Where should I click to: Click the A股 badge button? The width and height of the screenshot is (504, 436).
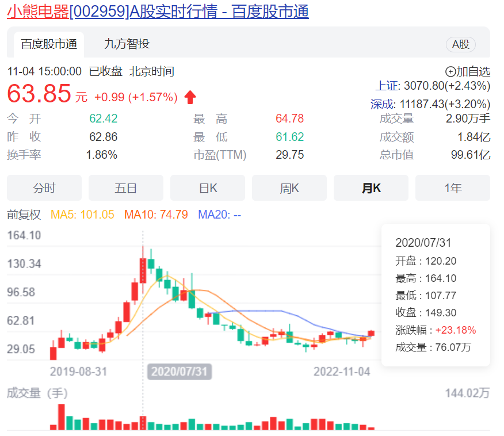tap(461, 44)
